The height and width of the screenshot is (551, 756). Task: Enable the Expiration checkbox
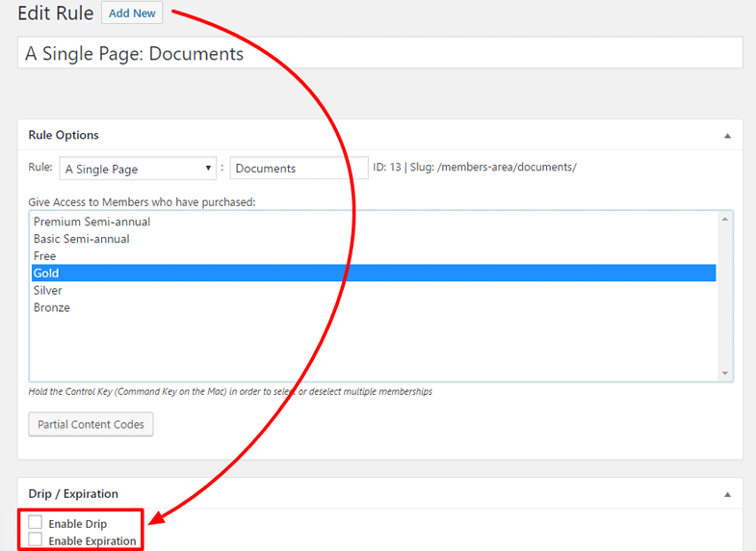36,540
